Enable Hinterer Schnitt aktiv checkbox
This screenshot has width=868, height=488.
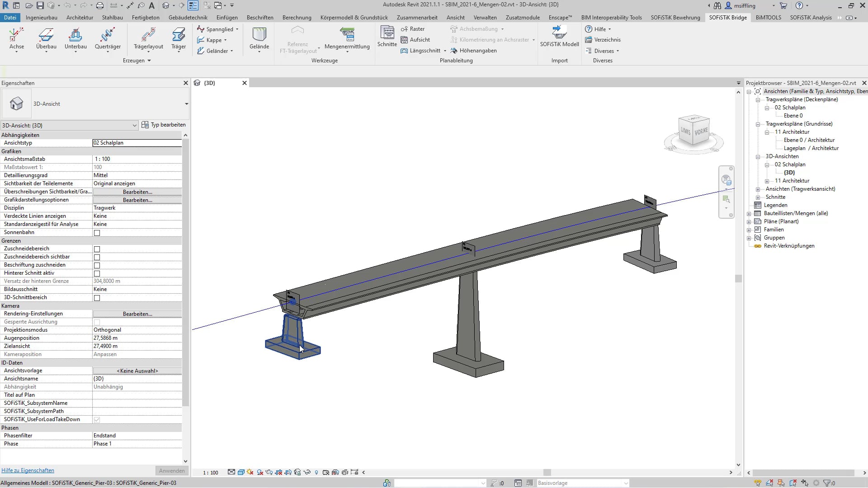pyautogui.click(x=97, y=273)
